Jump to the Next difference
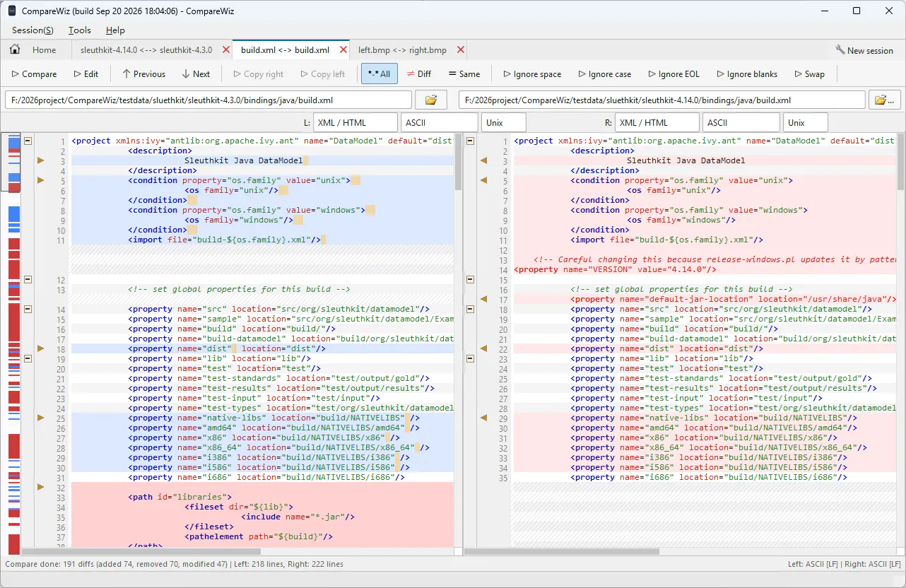Viewport: 906px width, 588px height. tap(196, 74)
